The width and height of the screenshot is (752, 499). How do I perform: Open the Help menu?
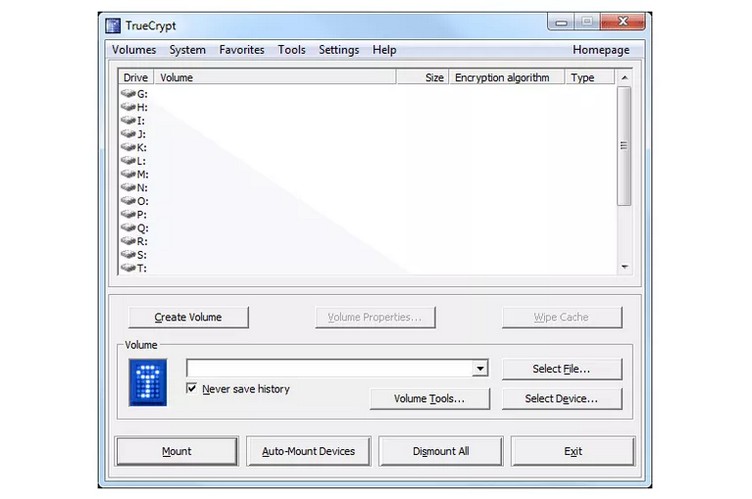(x=384, y=50)
